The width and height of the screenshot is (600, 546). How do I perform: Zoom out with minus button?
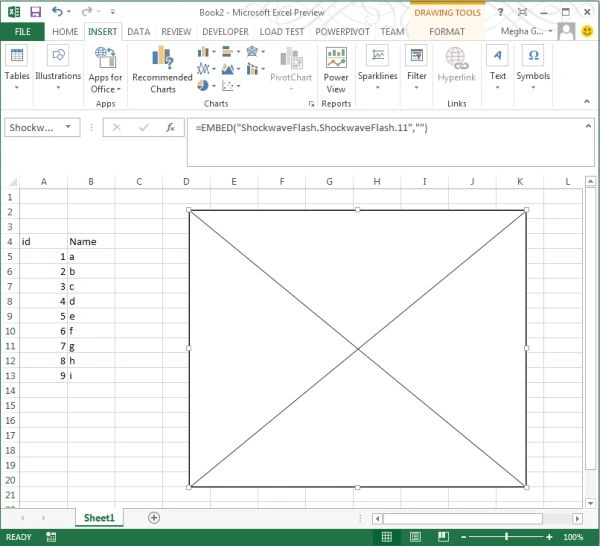pyautogui.click(x=463, y=537)
